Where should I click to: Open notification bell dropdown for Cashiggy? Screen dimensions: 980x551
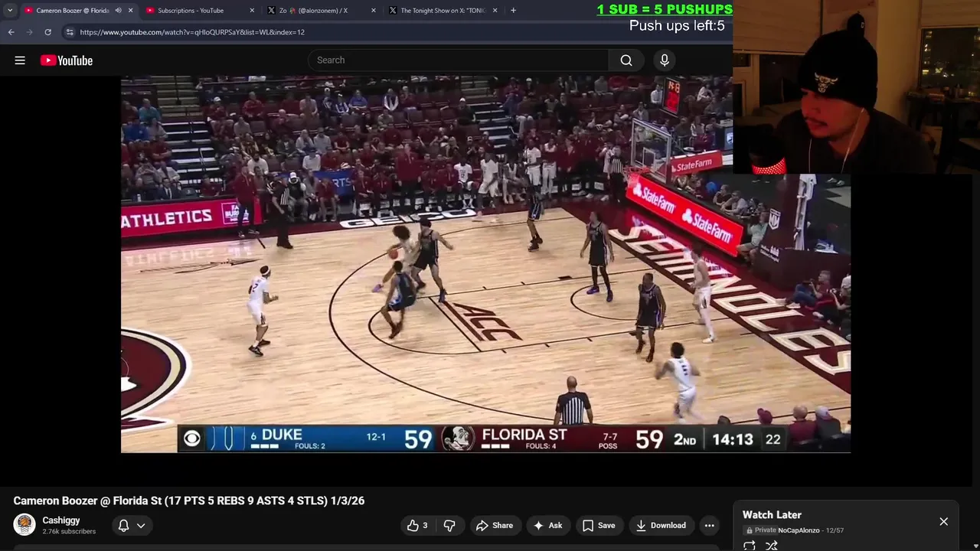pyautogui.click(x=131, y=525)
